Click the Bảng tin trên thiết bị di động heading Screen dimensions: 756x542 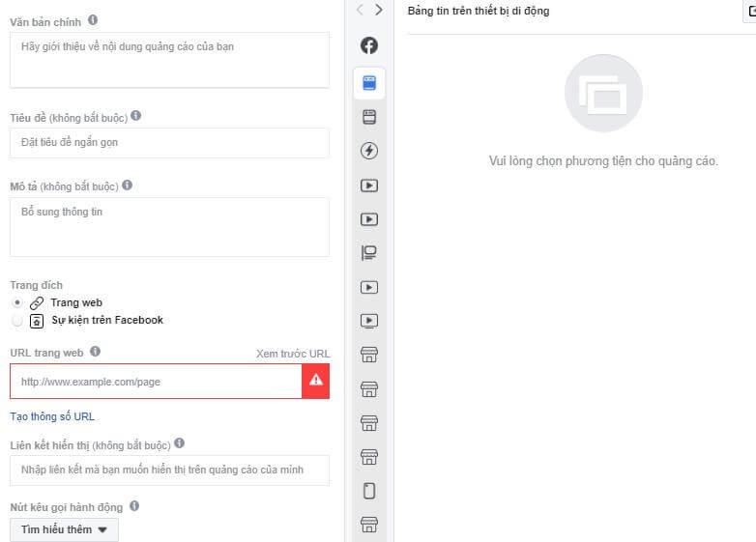pos(479,11)
